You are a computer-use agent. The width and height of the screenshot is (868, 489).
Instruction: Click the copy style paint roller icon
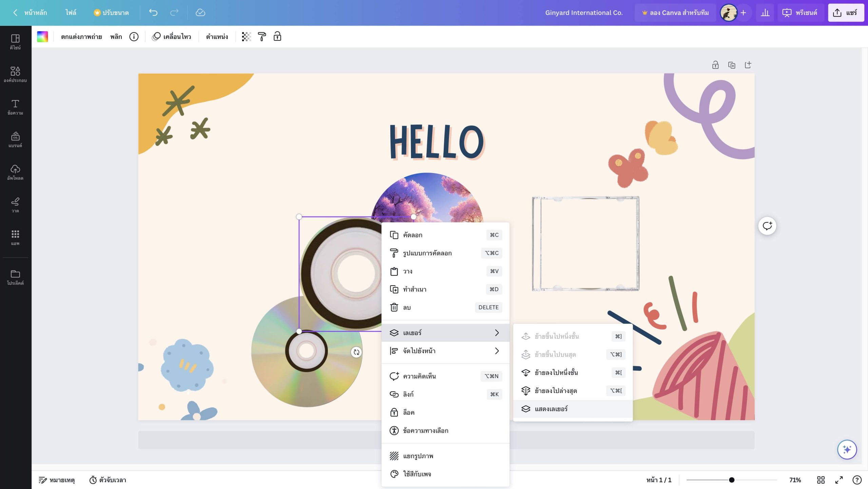coord(262,37)
